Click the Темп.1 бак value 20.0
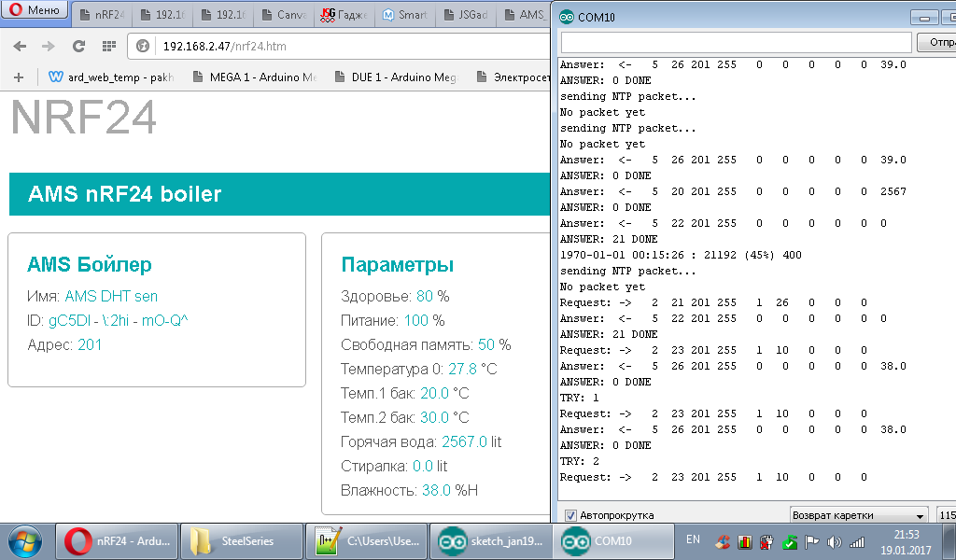This screenshot has width=956, height=560. [435, 394]
